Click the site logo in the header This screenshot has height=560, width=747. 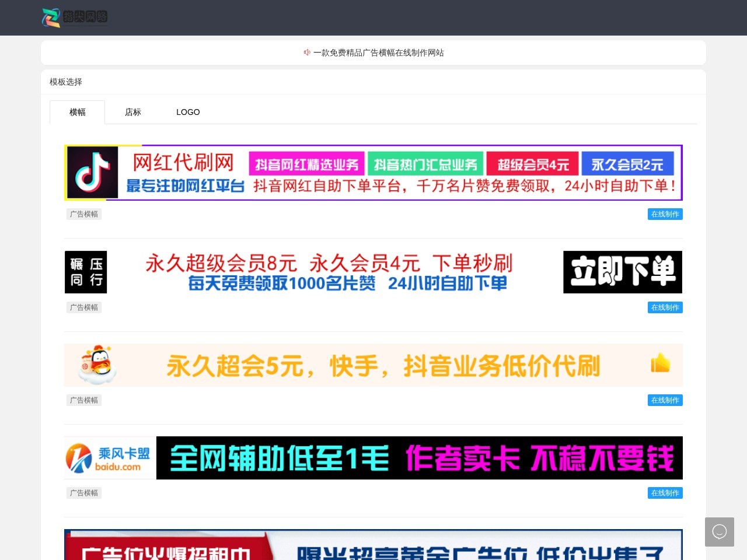tap(75, 17)
